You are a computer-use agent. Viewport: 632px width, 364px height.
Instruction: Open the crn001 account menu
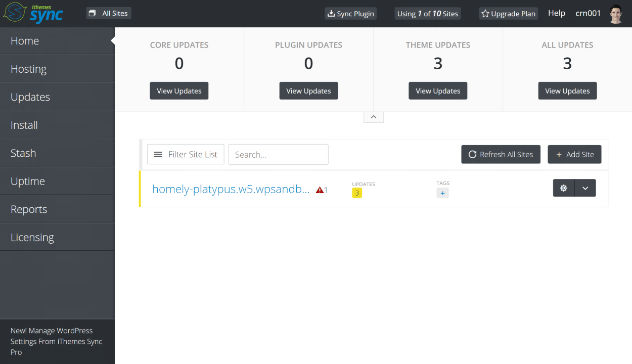coord(588,13)
